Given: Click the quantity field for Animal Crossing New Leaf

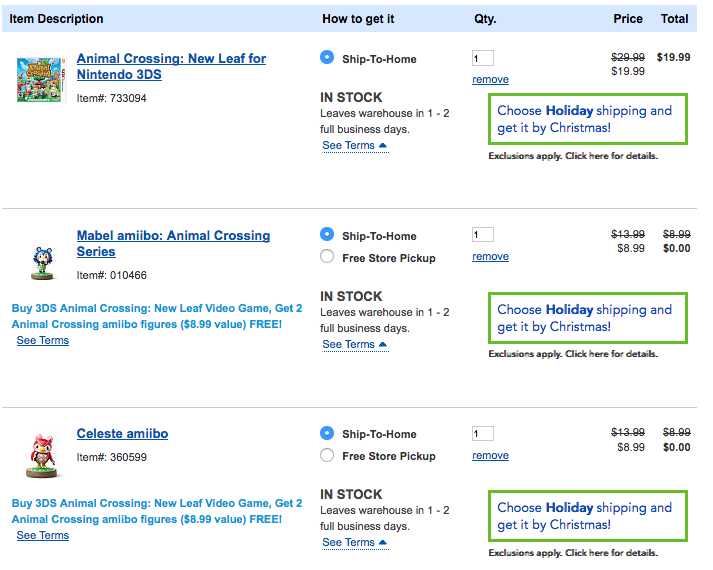Looking at the screenshot, I should click(x=482, y=58).
